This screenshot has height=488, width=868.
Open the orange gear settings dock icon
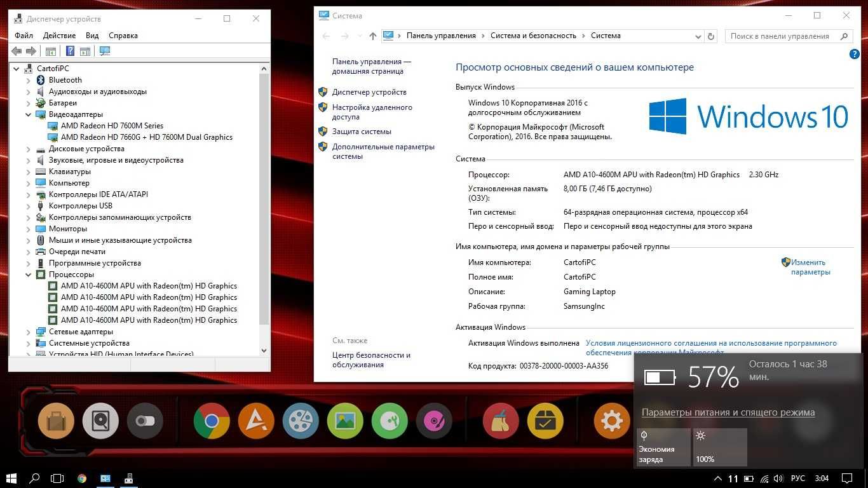click(612, 421)
